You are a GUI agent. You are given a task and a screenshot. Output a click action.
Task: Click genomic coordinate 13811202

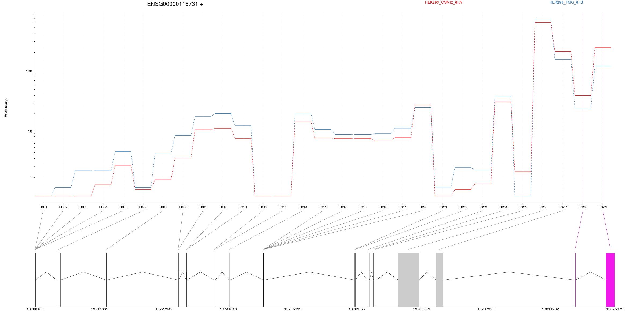coord(550,309)
